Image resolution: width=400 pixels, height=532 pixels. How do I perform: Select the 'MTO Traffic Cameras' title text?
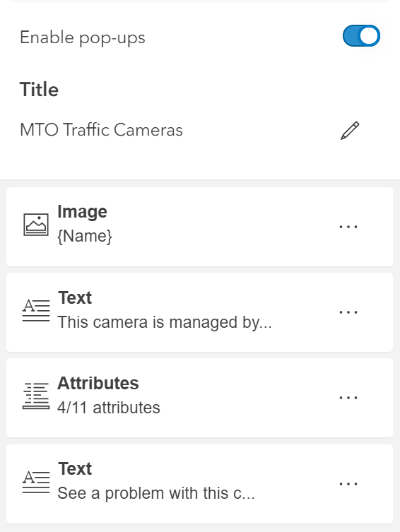pyautogui.click(x=102, y=130)
